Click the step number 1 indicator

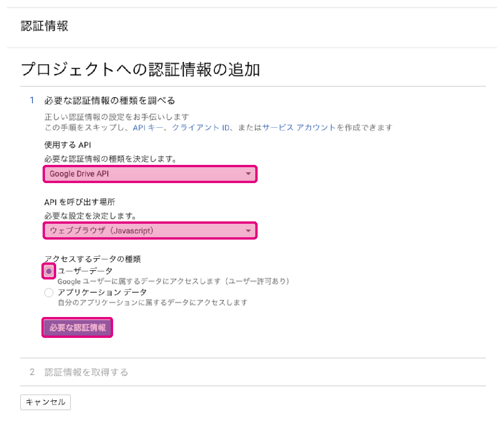click(32, 101)
